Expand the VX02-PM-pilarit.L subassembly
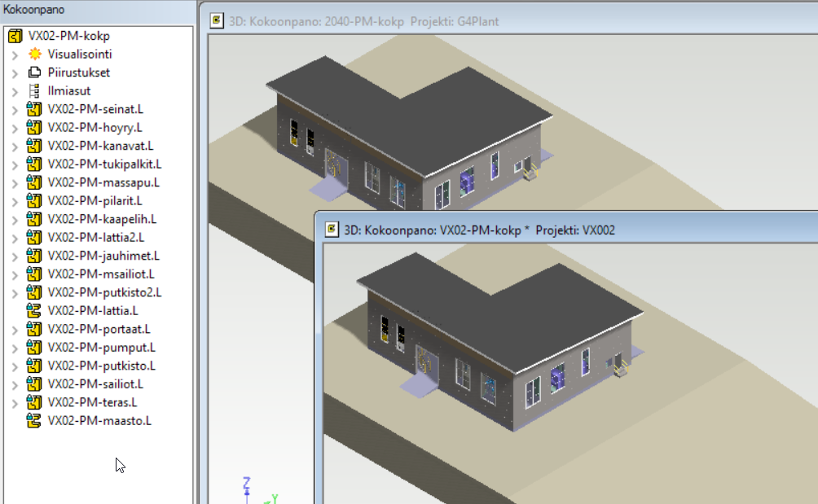This screenshot has width=818, height=504. (x=15, y=201)
